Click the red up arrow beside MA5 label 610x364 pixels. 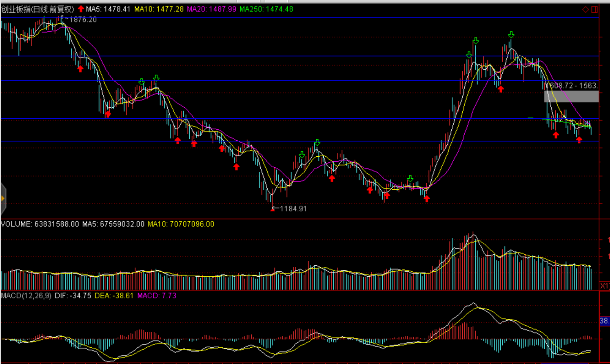(x=81, y=9)
